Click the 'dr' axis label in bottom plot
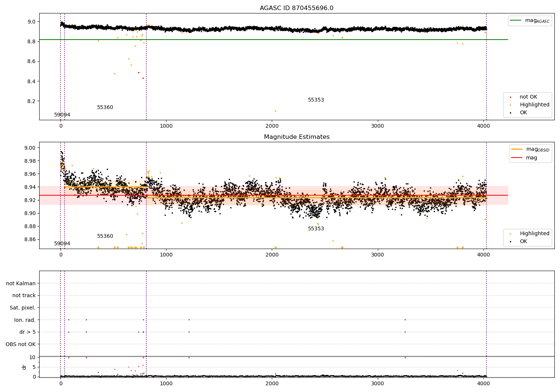 pos(24,367)
